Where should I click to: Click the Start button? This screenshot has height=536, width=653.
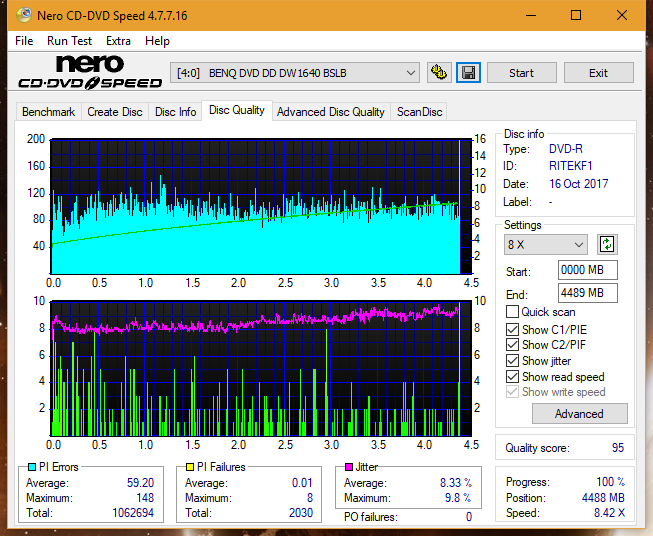point(521,73)
